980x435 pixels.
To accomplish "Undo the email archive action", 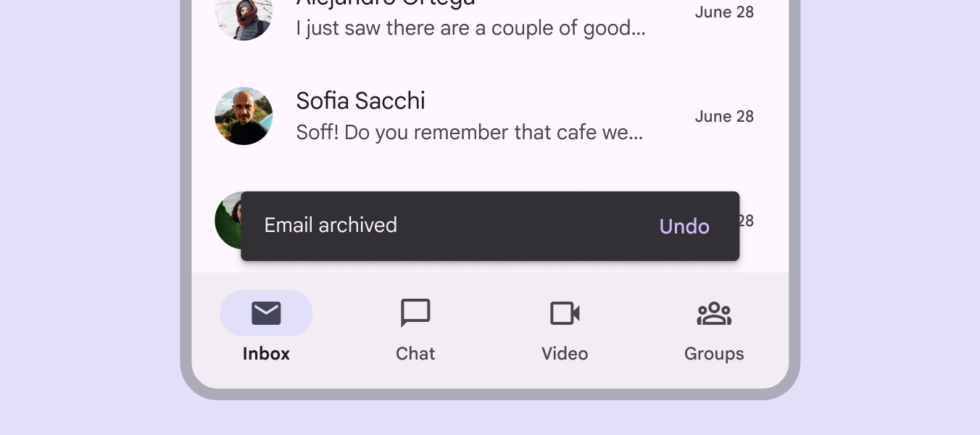I will [x=684, y=226].
